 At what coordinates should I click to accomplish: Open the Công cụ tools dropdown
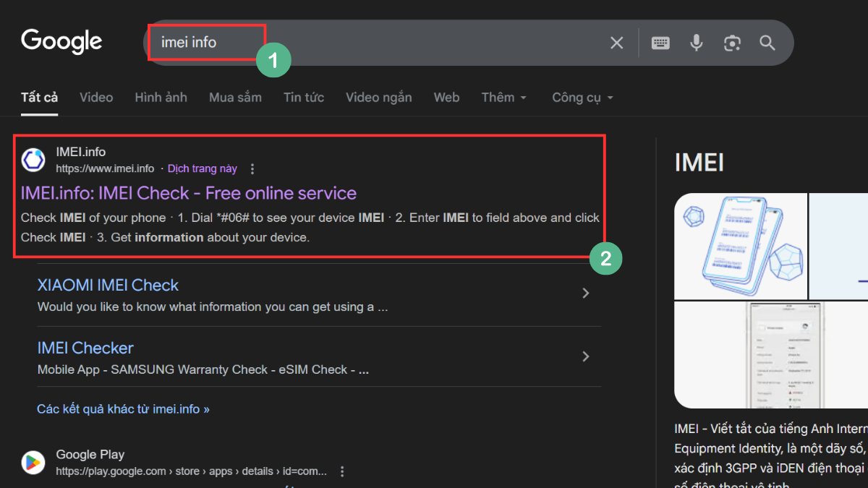(x=582, y=98)
